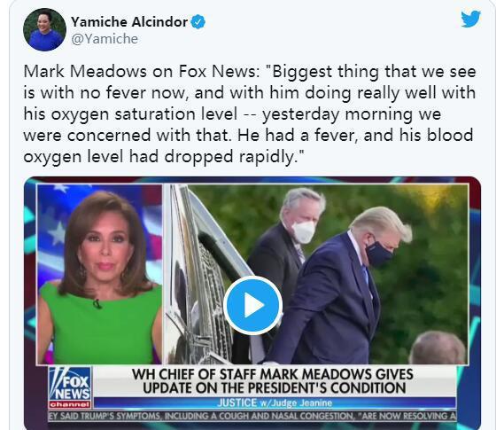Screen dimensions: 504x430
Task: Click the scrolling news ticker text
Action: point(252,416)
